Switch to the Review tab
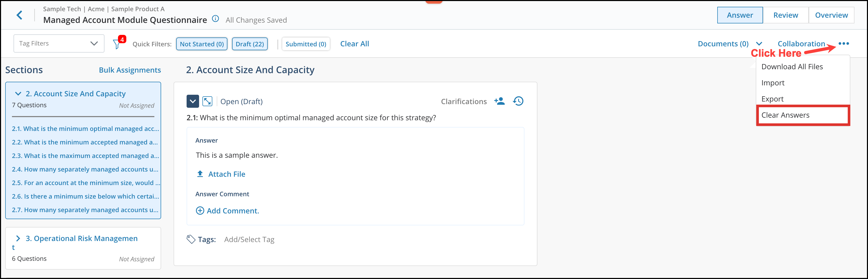The height and width of the screenshot is (279, 868). (785, 15)
